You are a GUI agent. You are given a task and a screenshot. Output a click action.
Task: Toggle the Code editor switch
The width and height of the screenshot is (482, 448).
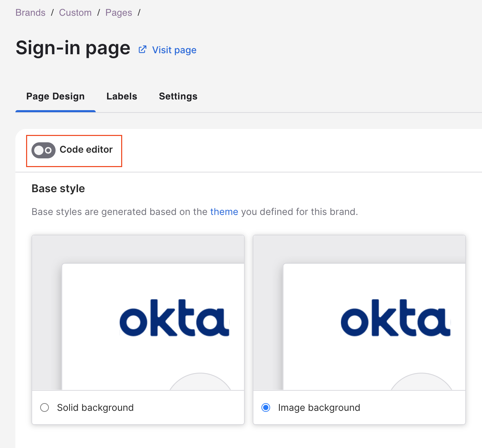(x=44, y=150)
